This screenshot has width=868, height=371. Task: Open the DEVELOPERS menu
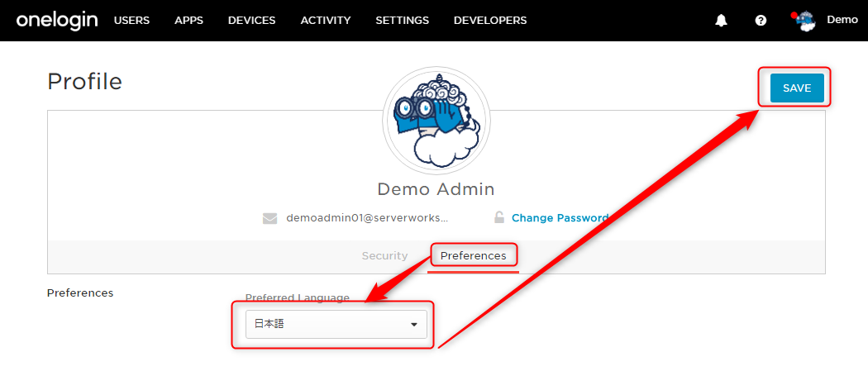point(490,21)
